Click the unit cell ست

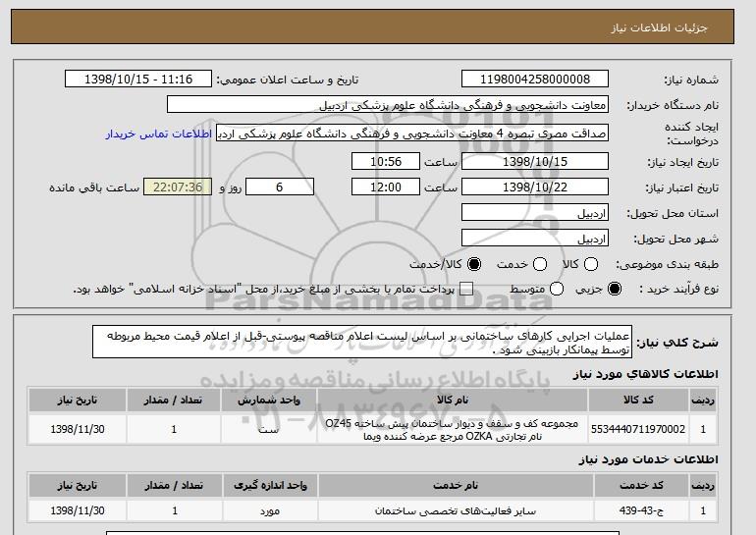point(269,429)
